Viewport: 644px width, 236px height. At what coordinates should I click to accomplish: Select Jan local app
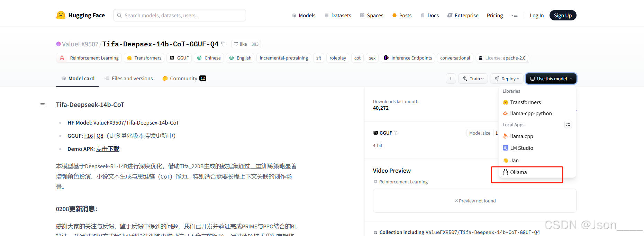coord(537,160)
